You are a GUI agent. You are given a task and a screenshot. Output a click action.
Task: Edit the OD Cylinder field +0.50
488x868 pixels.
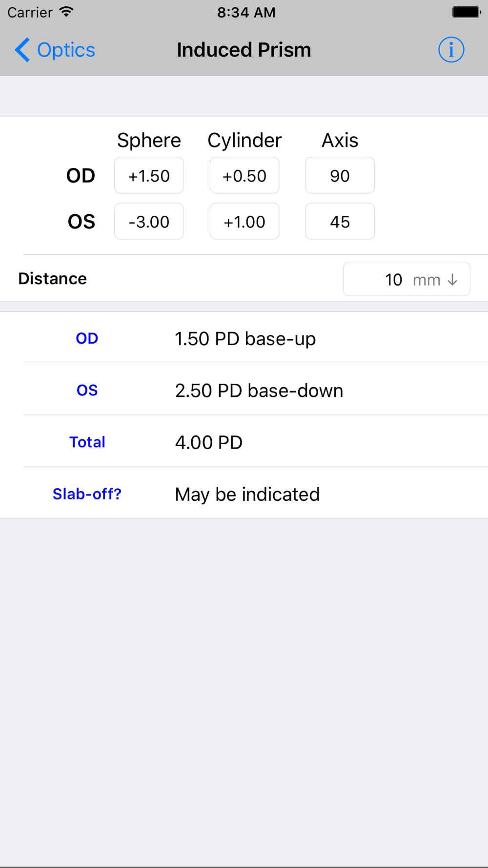coord(244,175)
